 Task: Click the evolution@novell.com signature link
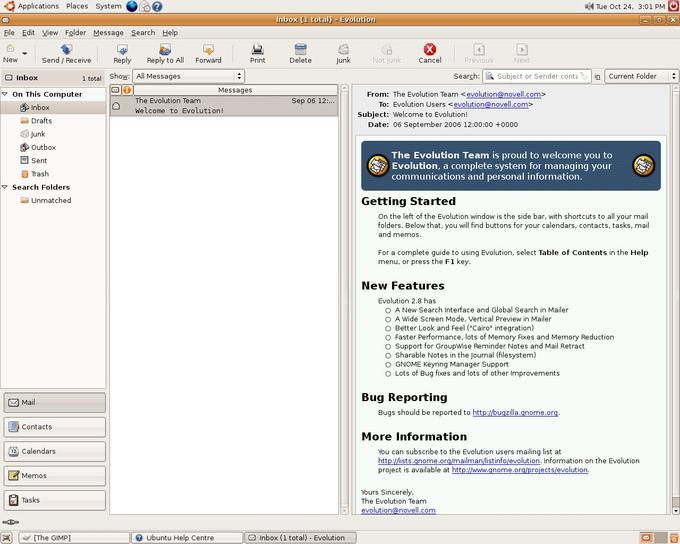(398, 511)
